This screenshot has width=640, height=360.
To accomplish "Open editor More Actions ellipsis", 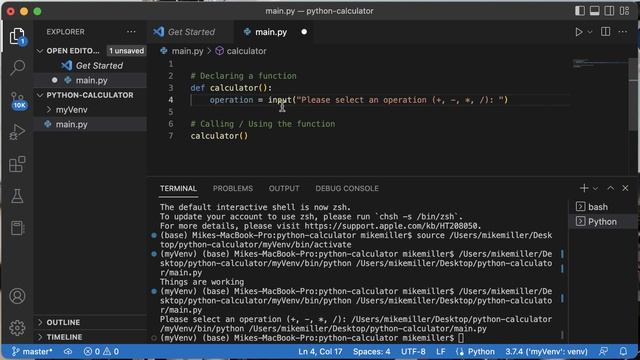I will [x=623, y=32].
